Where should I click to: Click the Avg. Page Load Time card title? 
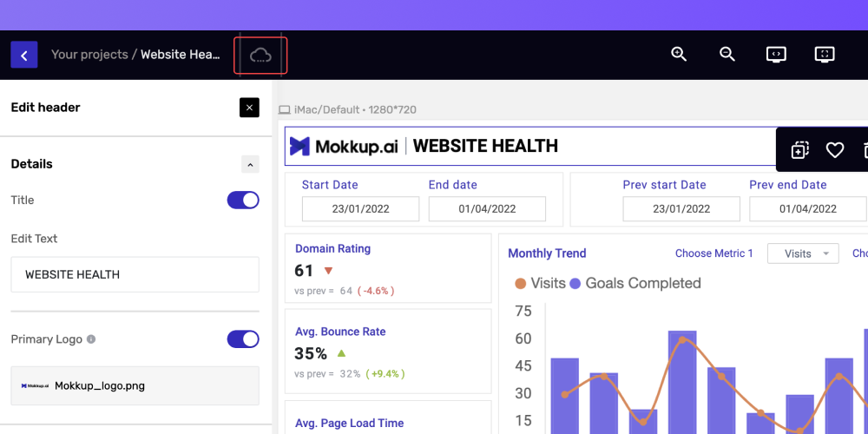(x=349, y=423)
